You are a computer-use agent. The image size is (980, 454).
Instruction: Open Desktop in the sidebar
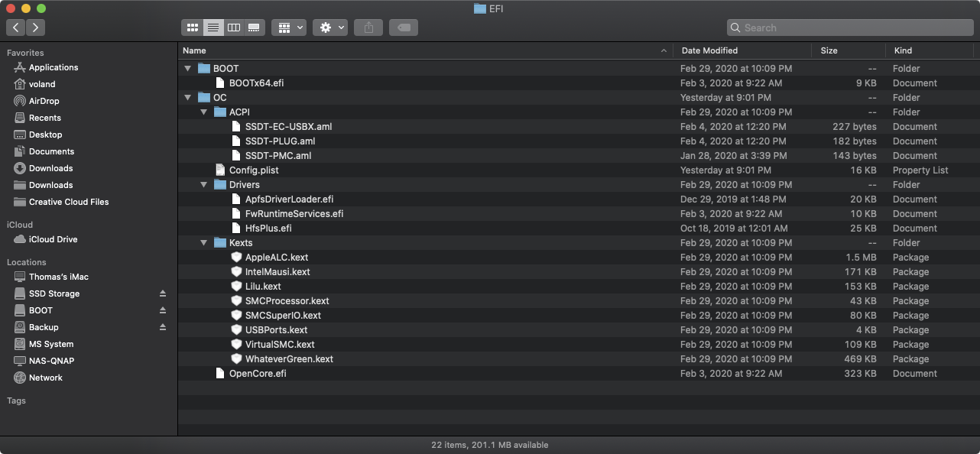(x=46, y=135)
